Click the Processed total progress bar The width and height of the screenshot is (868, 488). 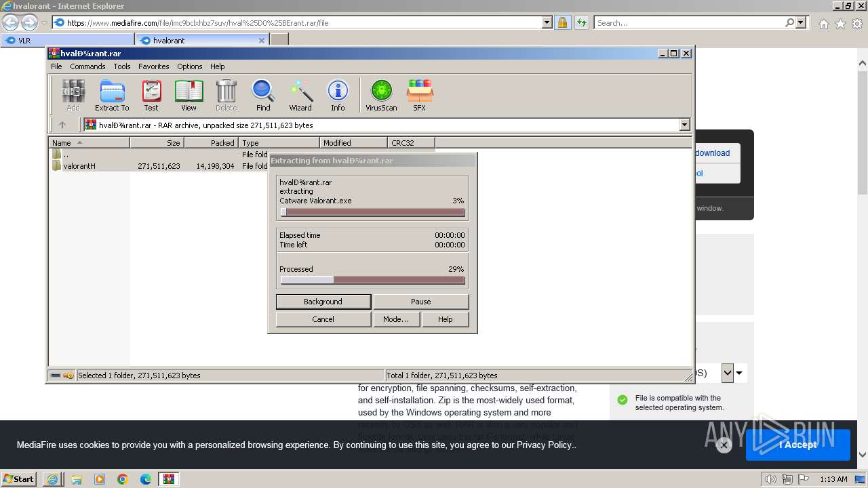[x=372, y=280]
